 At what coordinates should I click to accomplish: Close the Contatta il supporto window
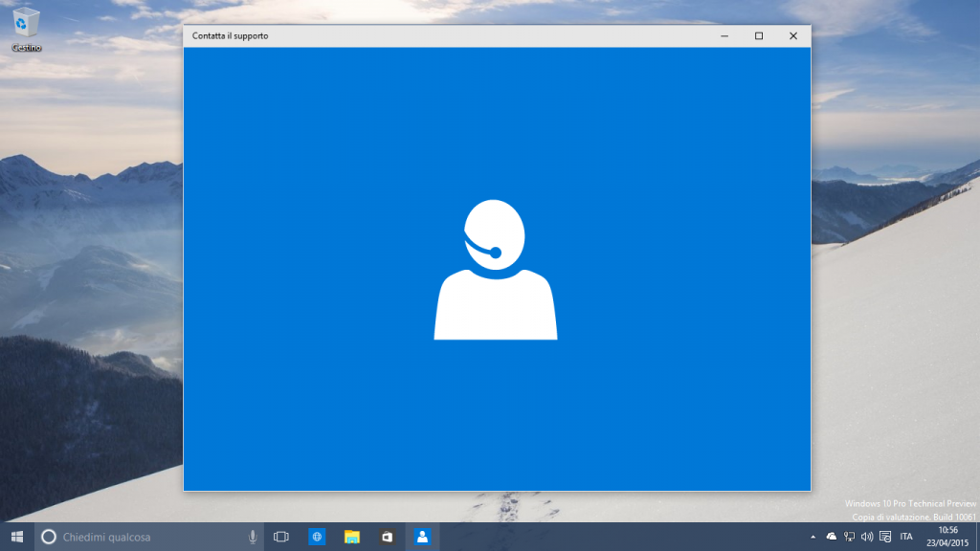pyautogui.click(x=793, y=35)
